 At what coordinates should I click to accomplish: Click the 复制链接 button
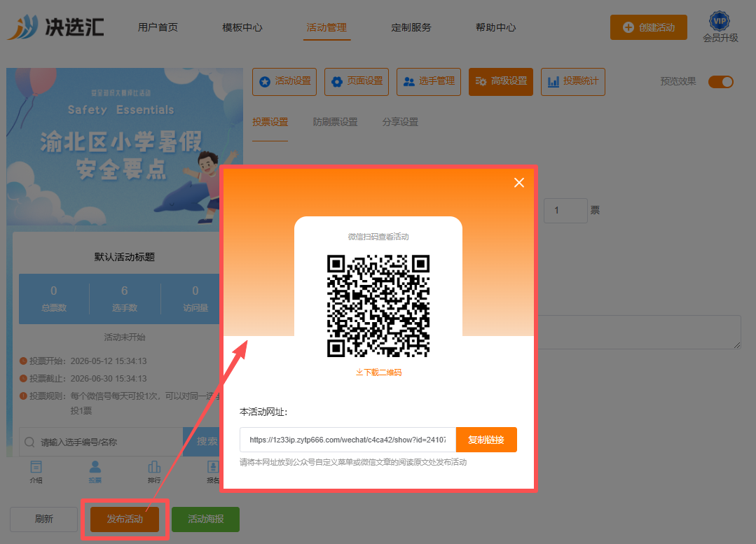[486, 440]
